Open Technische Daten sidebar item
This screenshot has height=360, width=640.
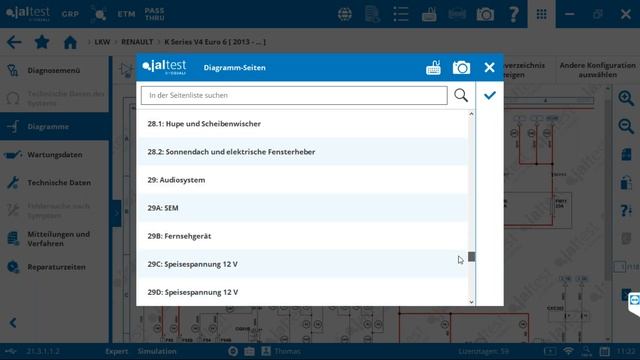pyautogui.click(x=54, y=183)
